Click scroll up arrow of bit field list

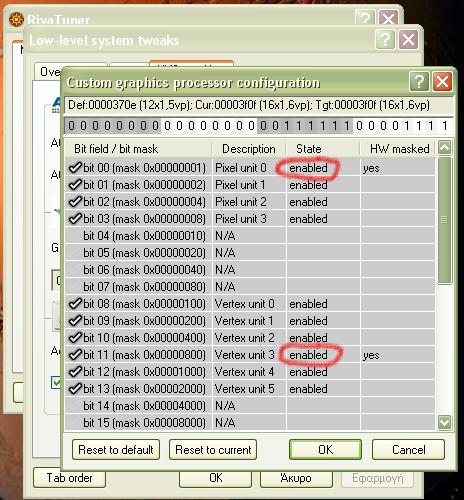point(445,147)
